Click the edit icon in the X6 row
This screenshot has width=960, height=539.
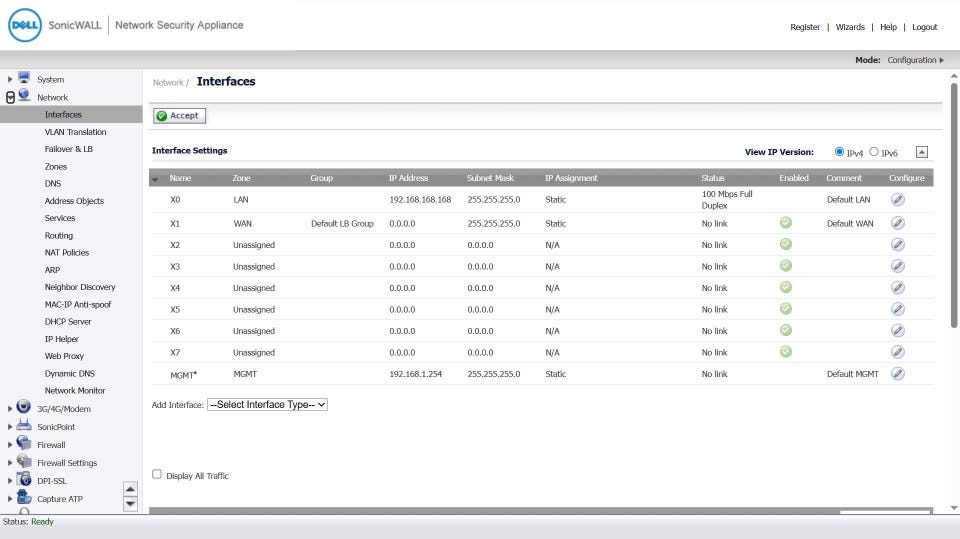[898, 331]
